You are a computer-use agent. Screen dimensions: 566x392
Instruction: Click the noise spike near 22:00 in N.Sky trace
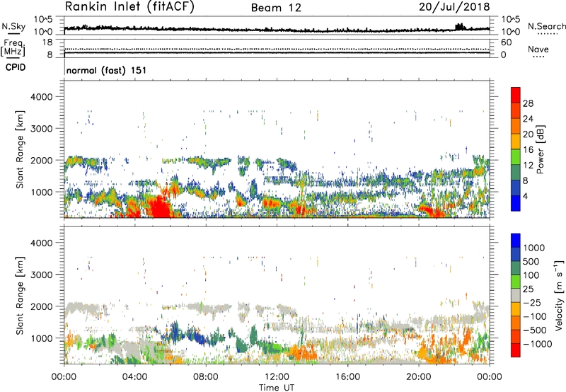(459, 27)
